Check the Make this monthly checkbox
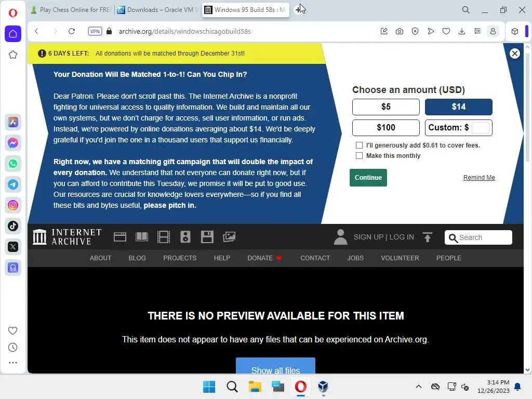This screenshot has height=399, width=532. [x=359, y=156]
